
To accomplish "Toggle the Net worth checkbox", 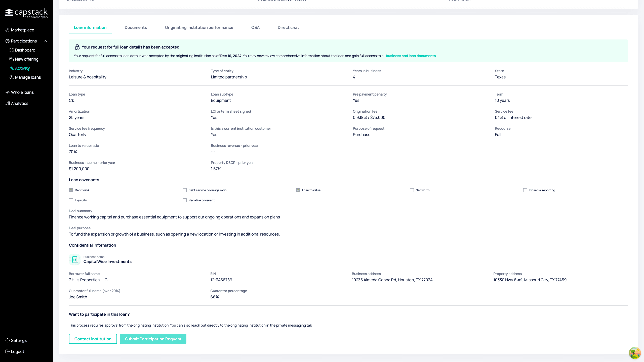I will (x=412, y=190).
